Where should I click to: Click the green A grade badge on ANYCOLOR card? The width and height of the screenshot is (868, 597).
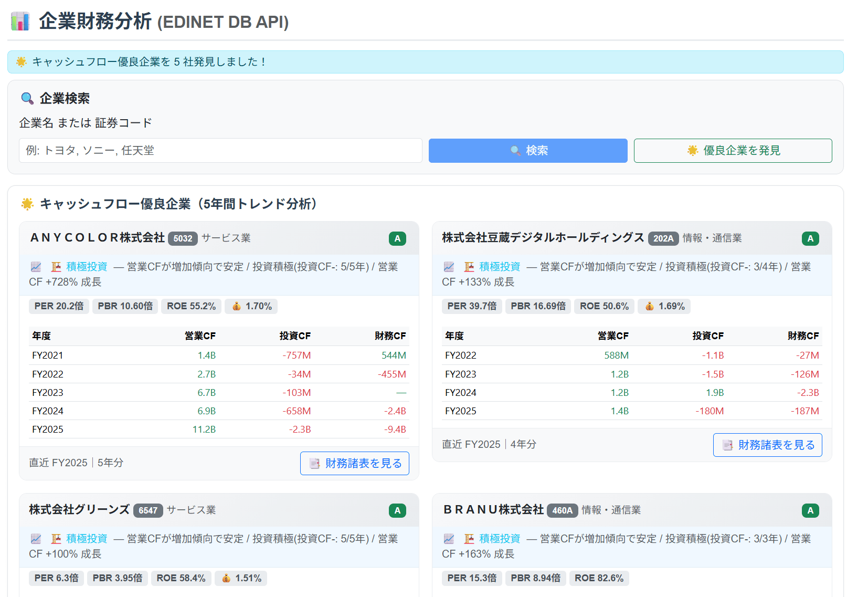[x=397, y=238]
